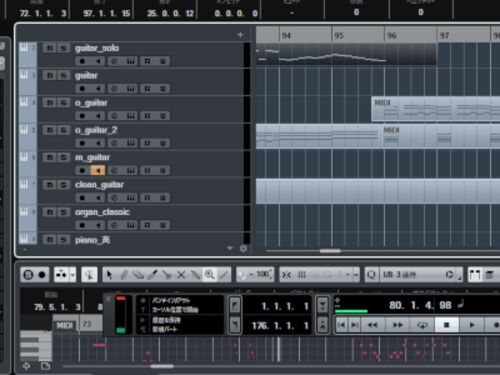500x375 pixels.
Task: Select the Erase tool in key editor
Action: tap(138, 275)
